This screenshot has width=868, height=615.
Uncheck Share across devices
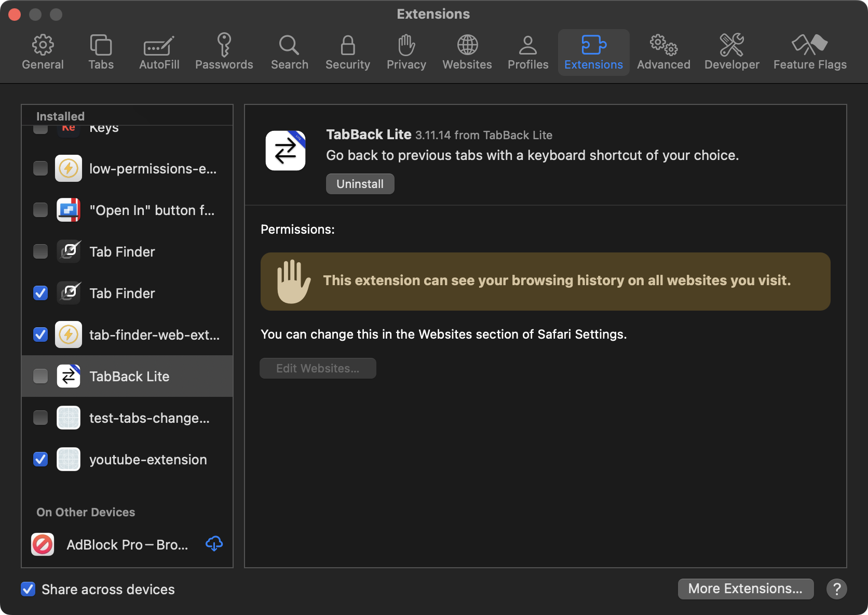(28, 589)
